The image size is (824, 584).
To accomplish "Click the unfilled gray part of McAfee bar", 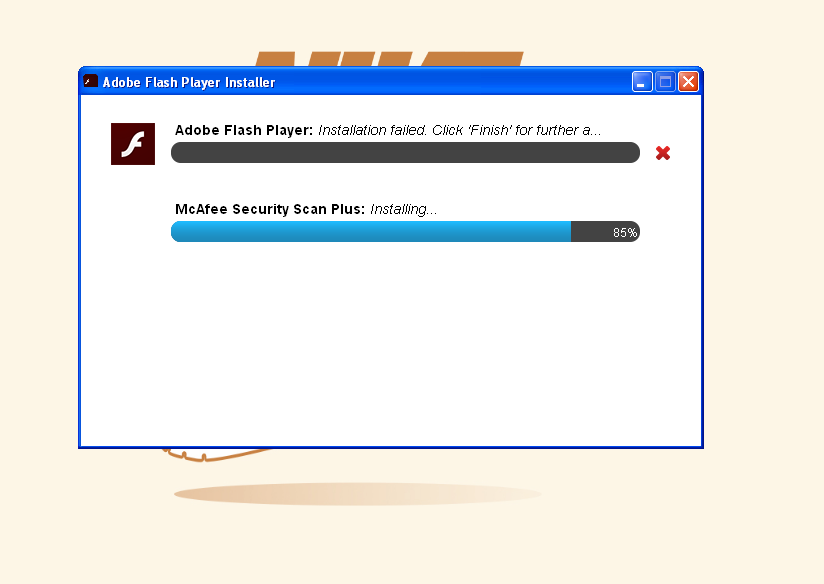I will 605,232.
